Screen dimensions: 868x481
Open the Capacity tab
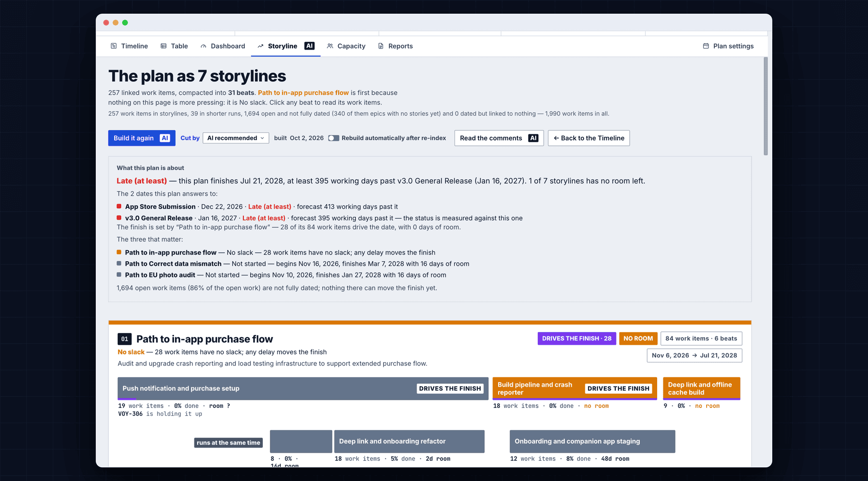pos(346,46)
